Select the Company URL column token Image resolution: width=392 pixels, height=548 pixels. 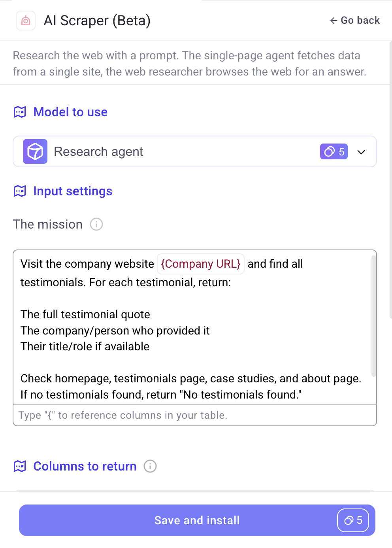pos(200,264)
